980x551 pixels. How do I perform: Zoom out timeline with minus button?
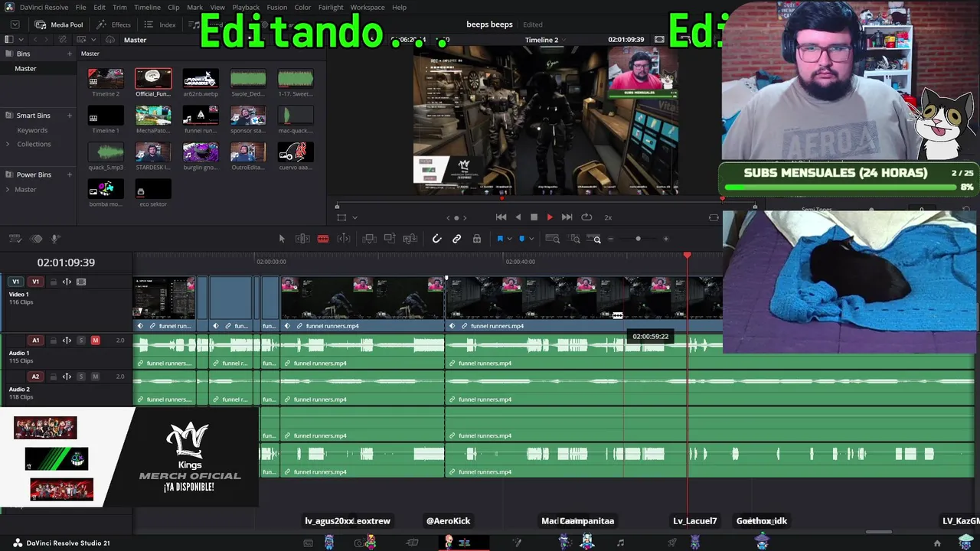tap(611, 239)
